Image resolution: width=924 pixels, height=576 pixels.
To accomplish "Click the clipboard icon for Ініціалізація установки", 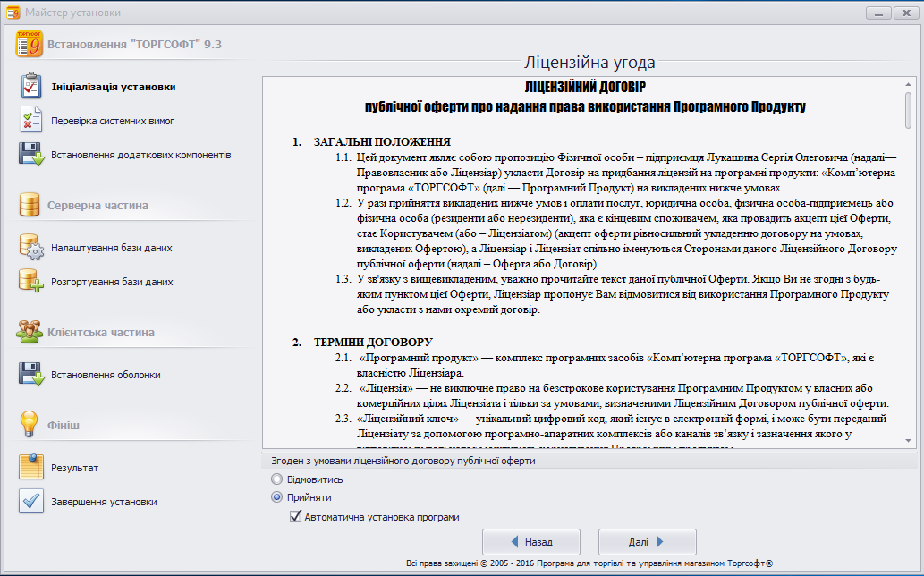I will point(30,87).
